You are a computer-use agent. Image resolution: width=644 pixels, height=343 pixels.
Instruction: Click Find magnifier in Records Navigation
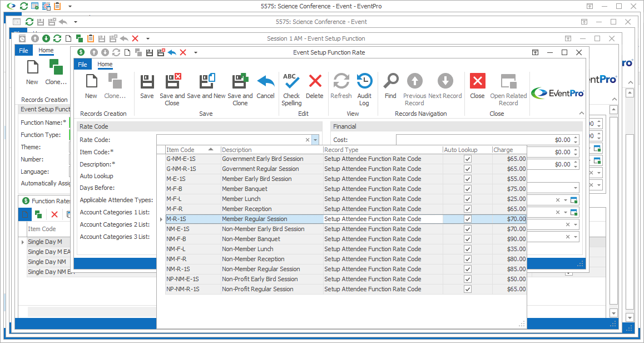(390, 87)
